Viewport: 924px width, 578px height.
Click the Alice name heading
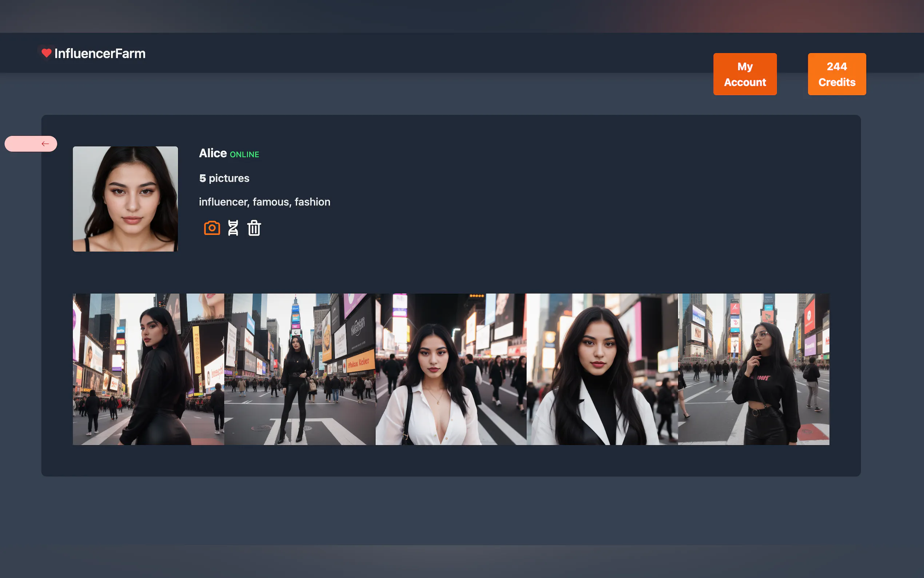click(213, 153)
